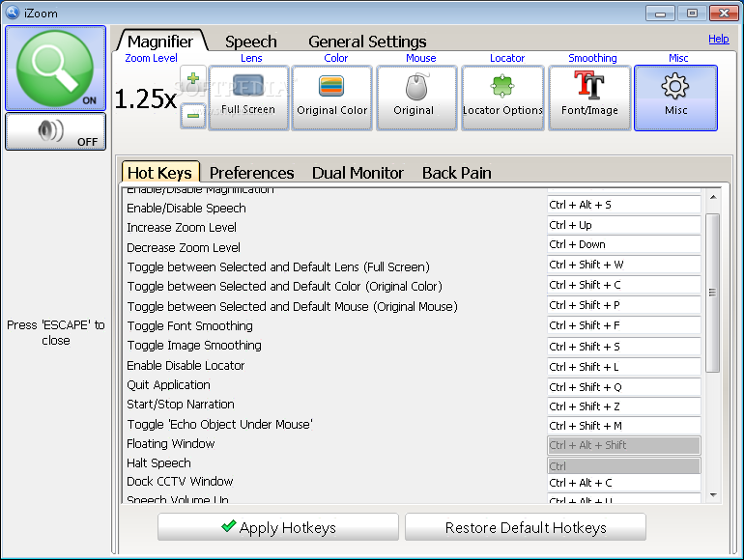Open the Back Pain sub-tab

pos(457,173)
